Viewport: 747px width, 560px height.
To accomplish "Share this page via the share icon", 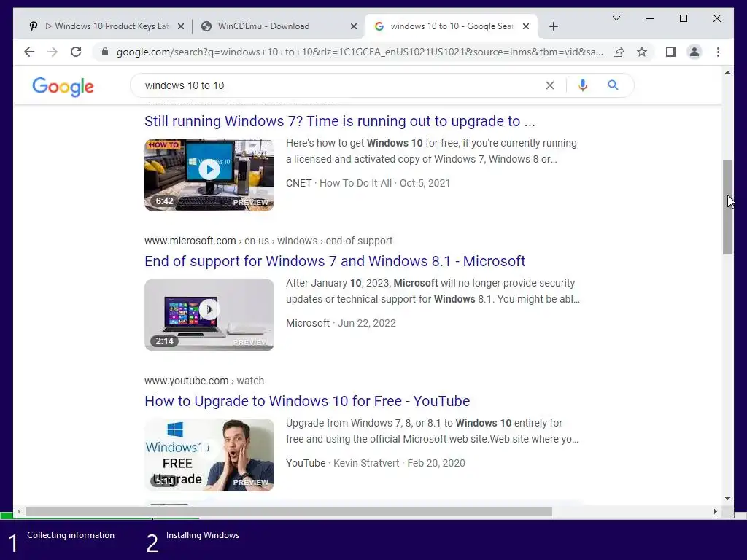I will click(x=619, y=52).
